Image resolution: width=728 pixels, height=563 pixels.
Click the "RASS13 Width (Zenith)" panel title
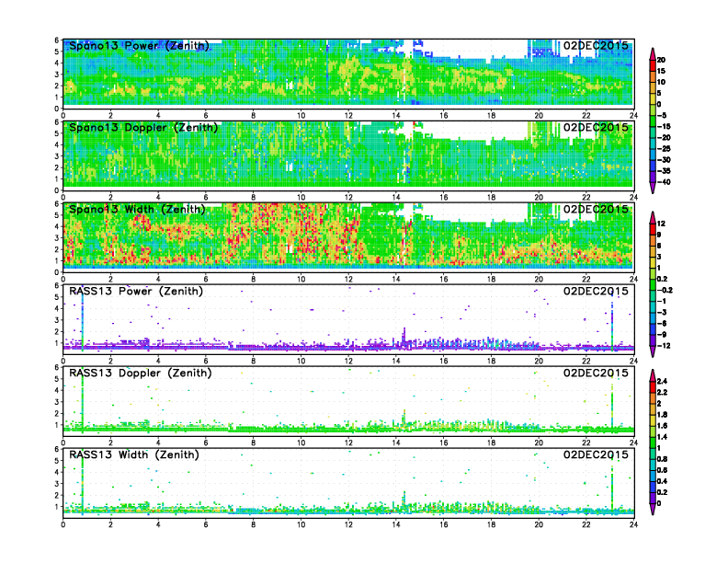[x=134, y=454]
